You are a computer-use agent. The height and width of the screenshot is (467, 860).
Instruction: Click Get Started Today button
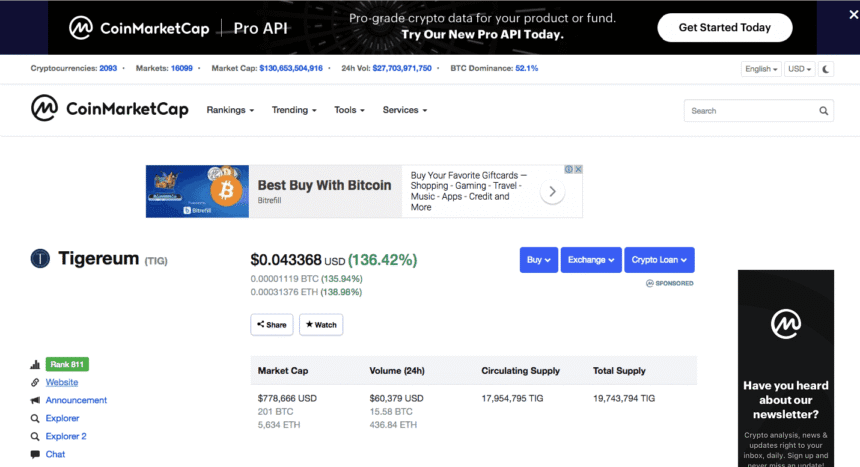coord(725,27)
